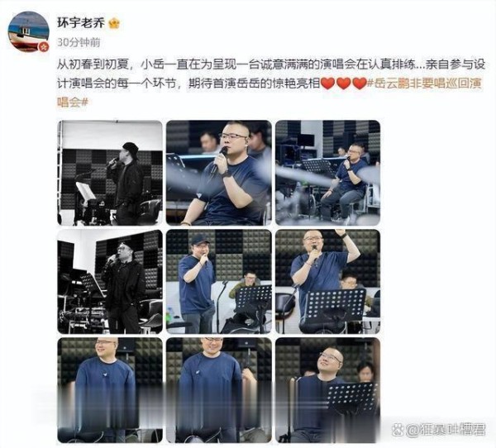
Task: Click the post text about 演唱会 rehearsals
Action: 271,74
